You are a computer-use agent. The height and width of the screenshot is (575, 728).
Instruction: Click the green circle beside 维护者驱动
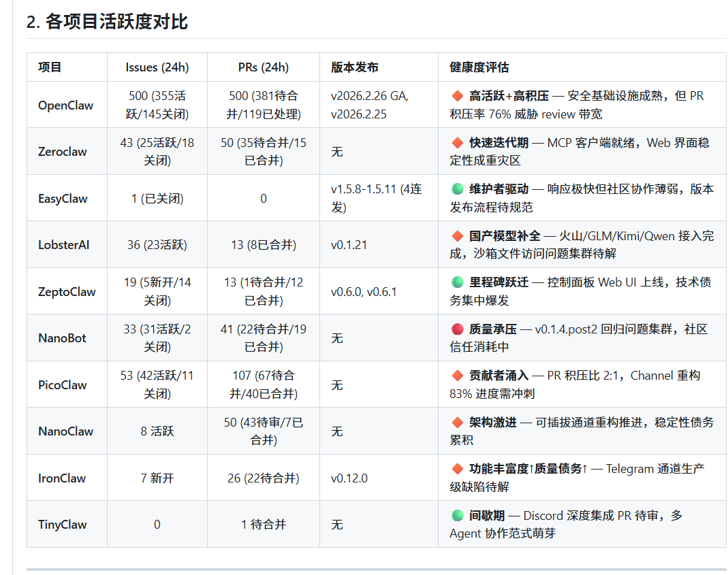tap(457, 189)
